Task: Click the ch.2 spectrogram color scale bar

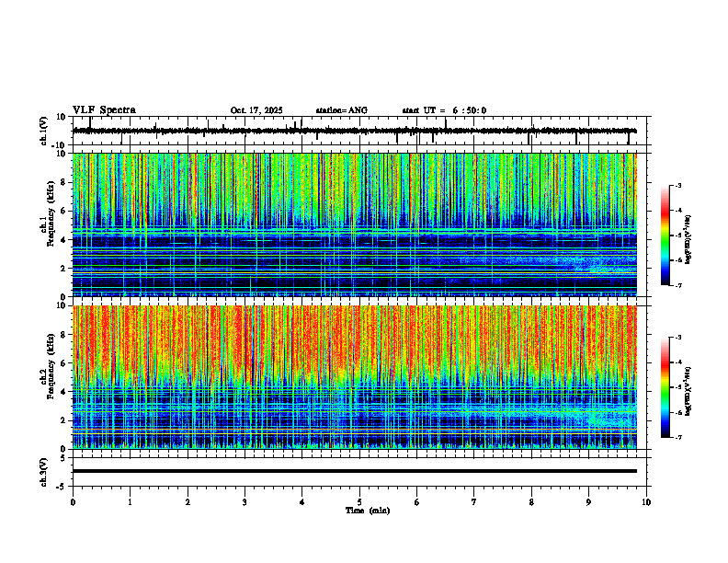Action: 665,387
